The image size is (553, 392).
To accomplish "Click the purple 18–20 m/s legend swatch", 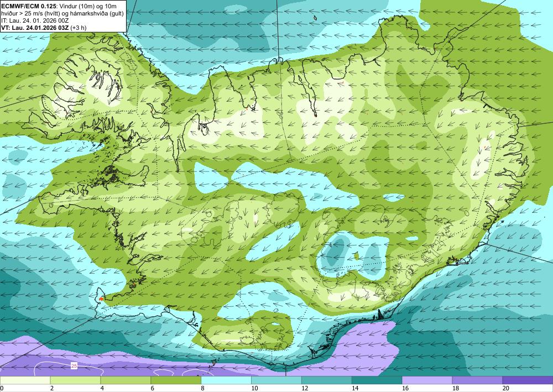I will coord(477,380).
